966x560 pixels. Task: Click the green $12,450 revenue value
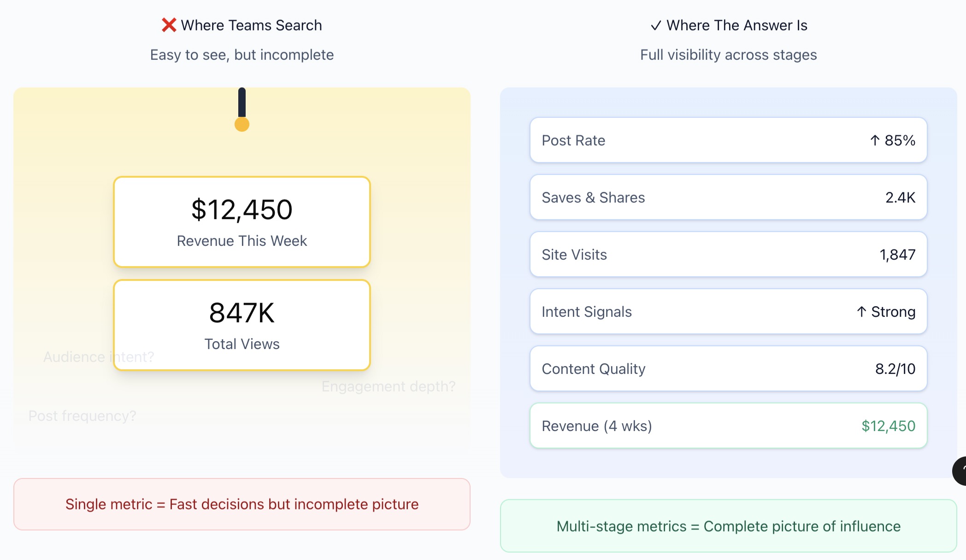pos(888,426)
